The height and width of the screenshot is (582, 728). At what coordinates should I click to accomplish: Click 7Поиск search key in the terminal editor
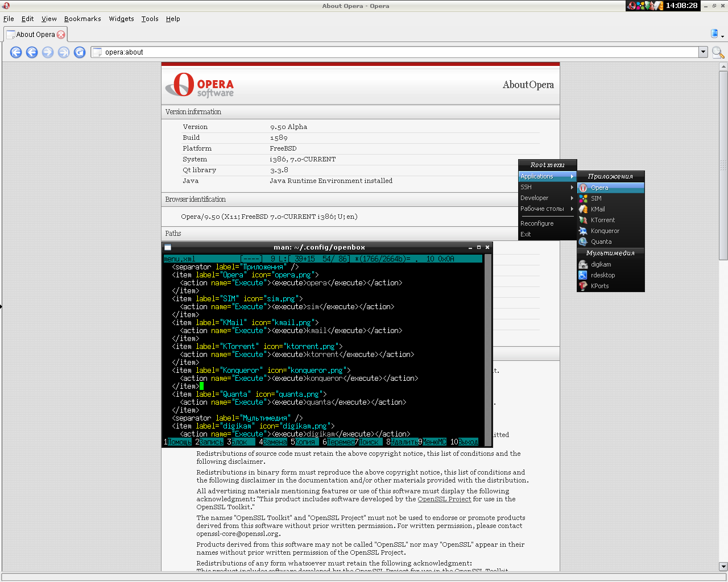click(369, 442)
